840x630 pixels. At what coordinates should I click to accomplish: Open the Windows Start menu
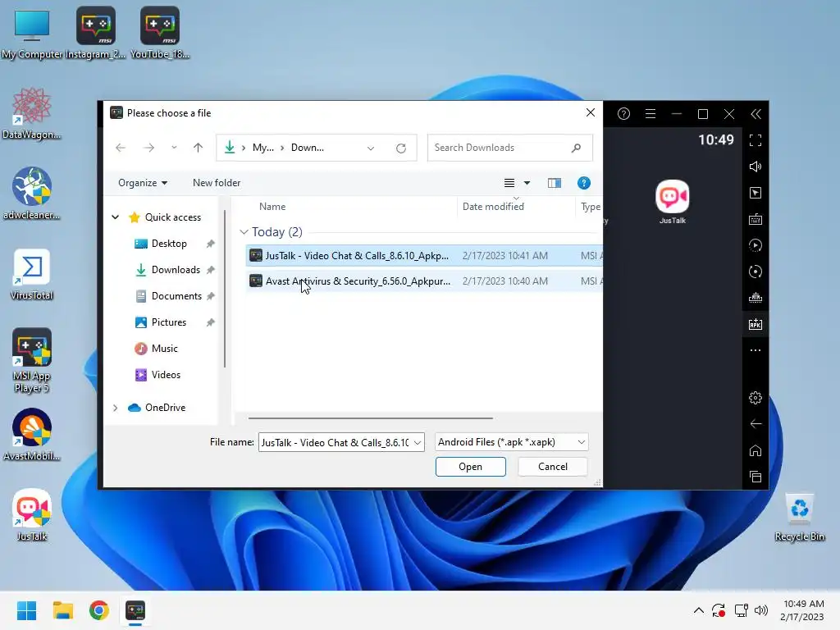(26, 610)
